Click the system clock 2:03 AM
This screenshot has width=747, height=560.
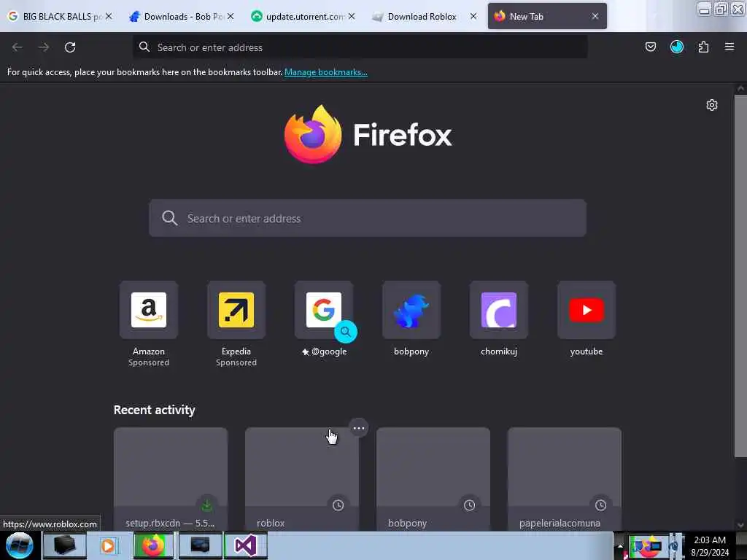pyautogui.click(x=710, y=540)
